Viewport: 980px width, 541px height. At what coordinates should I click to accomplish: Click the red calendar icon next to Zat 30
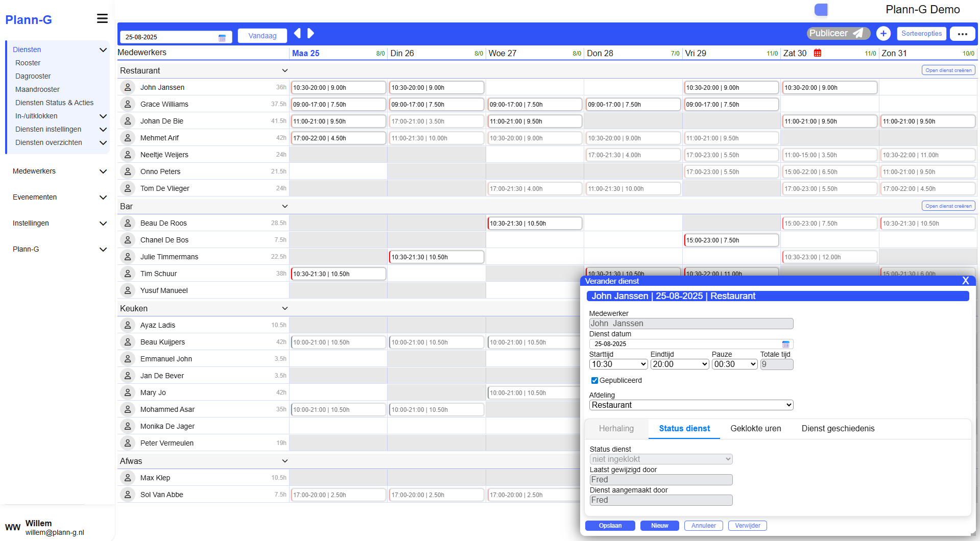point(818,53)
